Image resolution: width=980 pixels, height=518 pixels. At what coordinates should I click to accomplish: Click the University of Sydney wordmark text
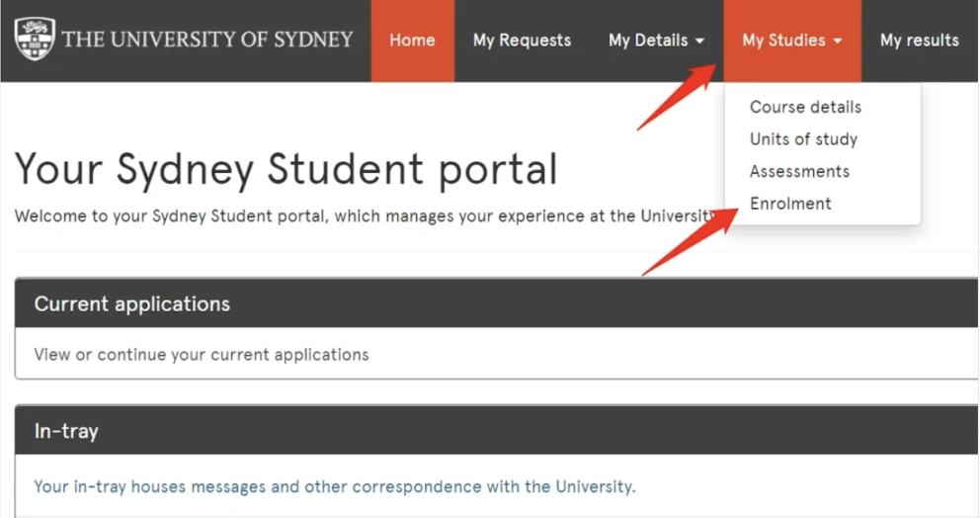206,40
